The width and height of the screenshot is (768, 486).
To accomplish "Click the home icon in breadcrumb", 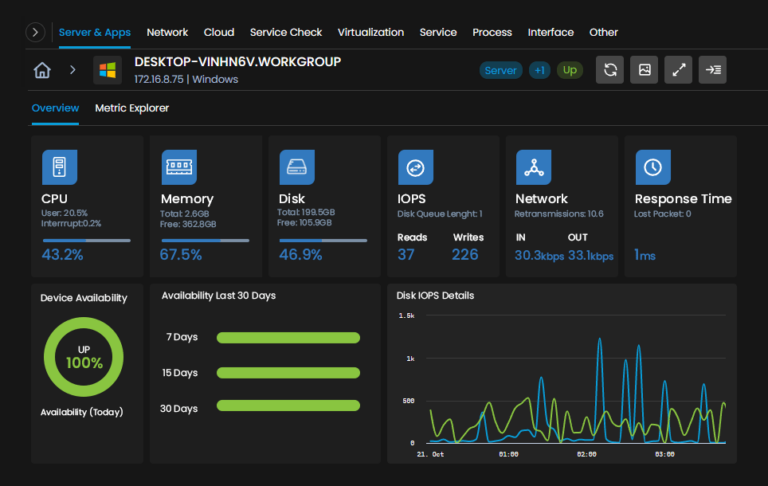I will [42, 70].
